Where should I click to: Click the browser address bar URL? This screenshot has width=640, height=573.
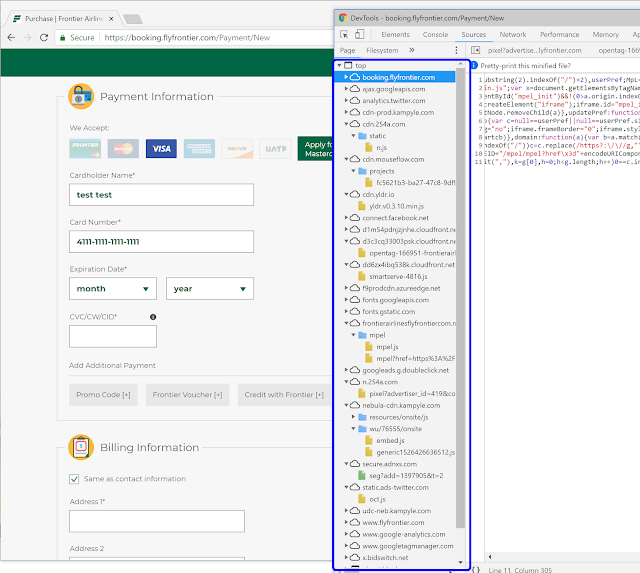pyautogui.click(x=187, y=38)
